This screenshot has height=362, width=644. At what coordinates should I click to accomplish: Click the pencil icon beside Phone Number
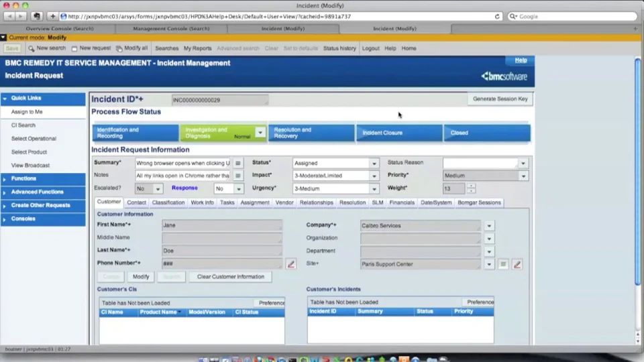tap(290, 264)
